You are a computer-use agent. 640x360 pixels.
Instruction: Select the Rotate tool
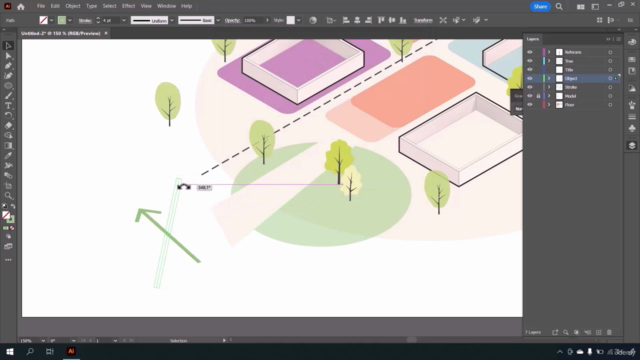[x=8, y=116]
